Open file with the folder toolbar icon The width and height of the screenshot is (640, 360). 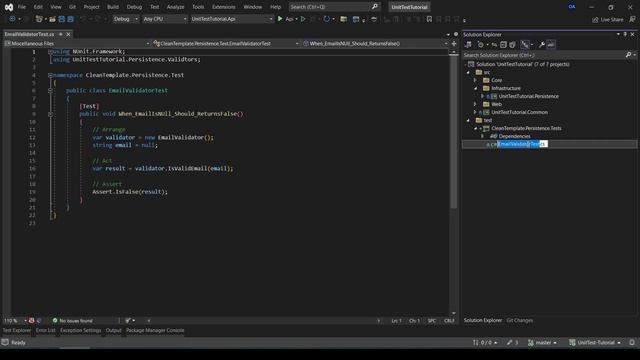pos(52,19)
